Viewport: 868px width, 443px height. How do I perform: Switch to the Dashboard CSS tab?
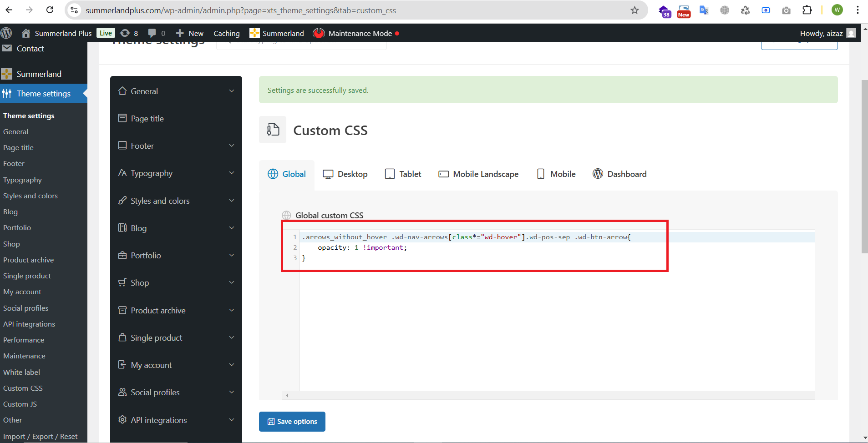coord(619,174)
